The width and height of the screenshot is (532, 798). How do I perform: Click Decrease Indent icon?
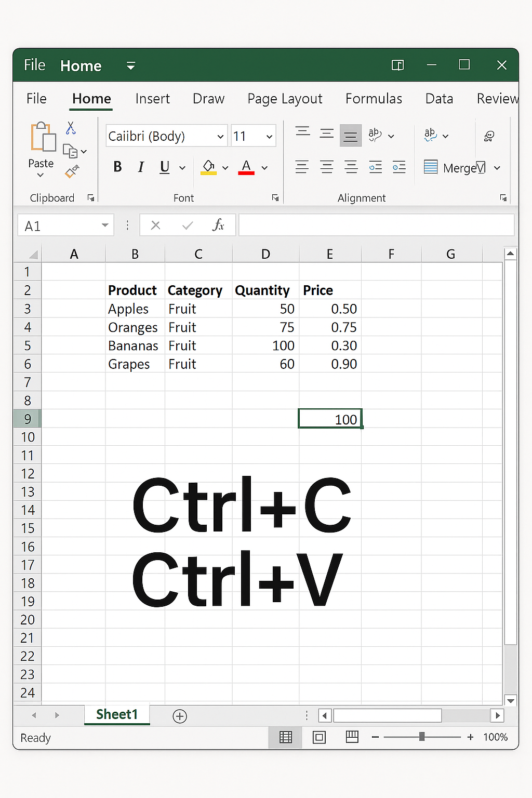coord(375,167)
